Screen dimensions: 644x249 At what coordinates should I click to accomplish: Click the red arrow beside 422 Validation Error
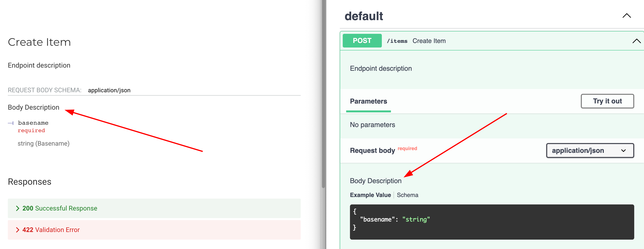(x=18, y=229)
